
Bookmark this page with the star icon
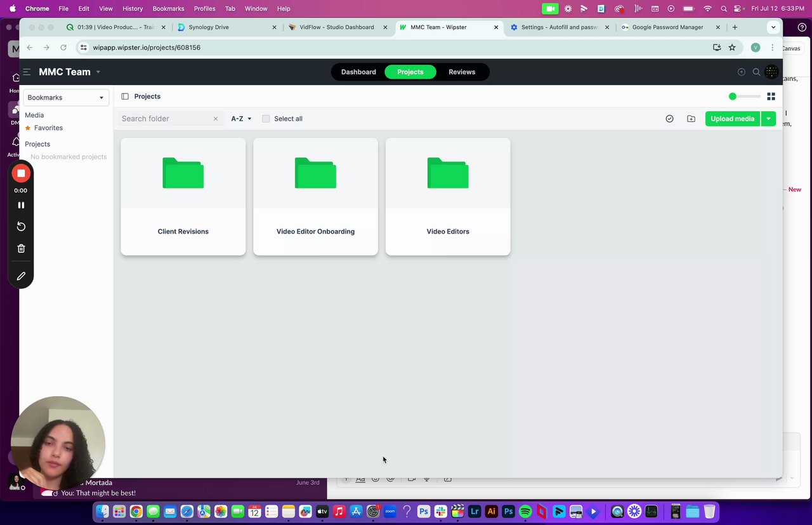(732, 48)
